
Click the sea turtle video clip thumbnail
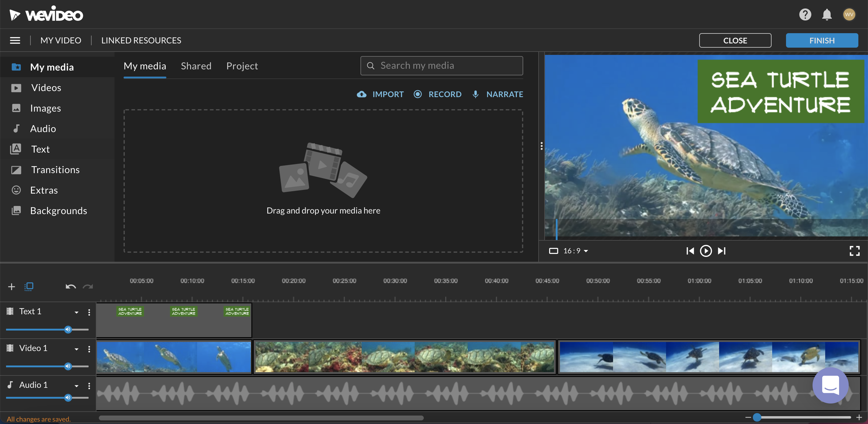[173, 357]
